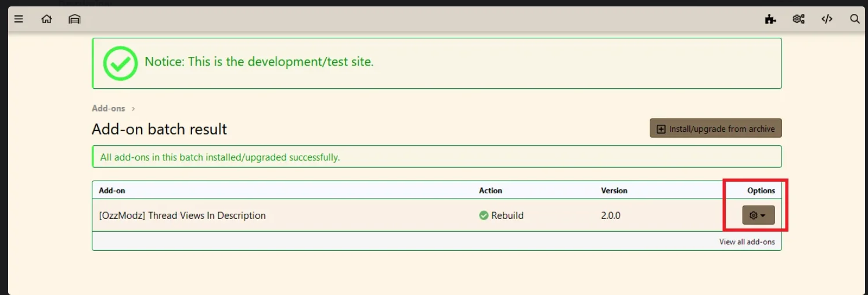Screen dimensions: 868x295
Task: Click the Version column header
Action: (x=614, y=190)
